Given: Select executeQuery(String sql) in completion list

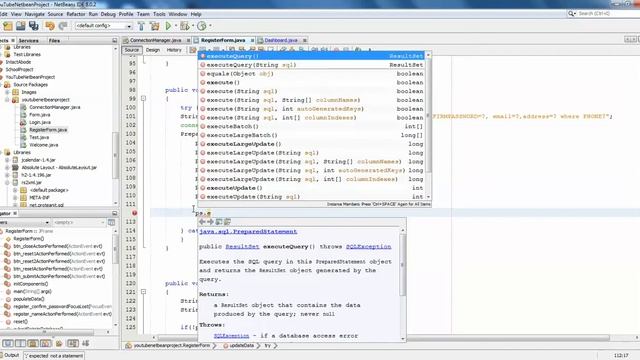Looking at the screenshot, I should (312, 65).
